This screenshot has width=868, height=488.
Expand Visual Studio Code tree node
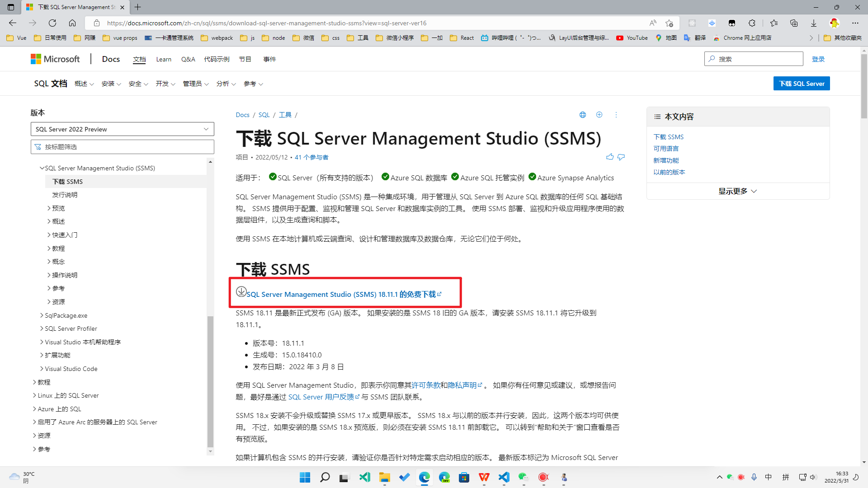[x=42, y=369]
